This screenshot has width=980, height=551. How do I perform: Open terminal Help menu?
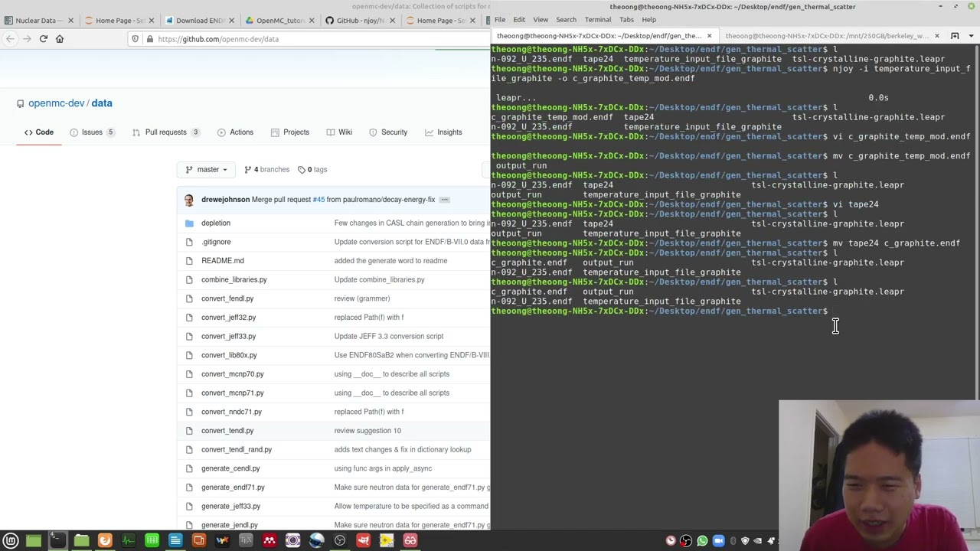pyautogui.click(x=648, y=20)
